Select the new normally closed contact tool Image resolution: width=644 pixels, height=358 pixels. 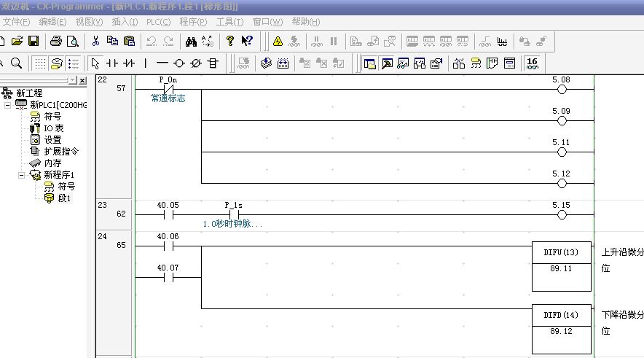[x=129, y=63]
